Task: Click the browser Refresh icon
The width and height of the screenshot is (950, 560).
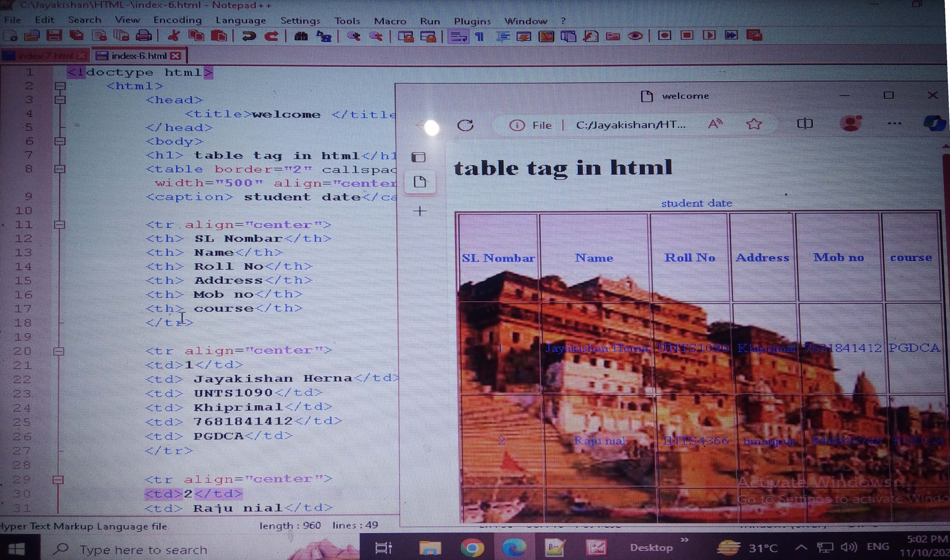Action: (x=465, y=125)
